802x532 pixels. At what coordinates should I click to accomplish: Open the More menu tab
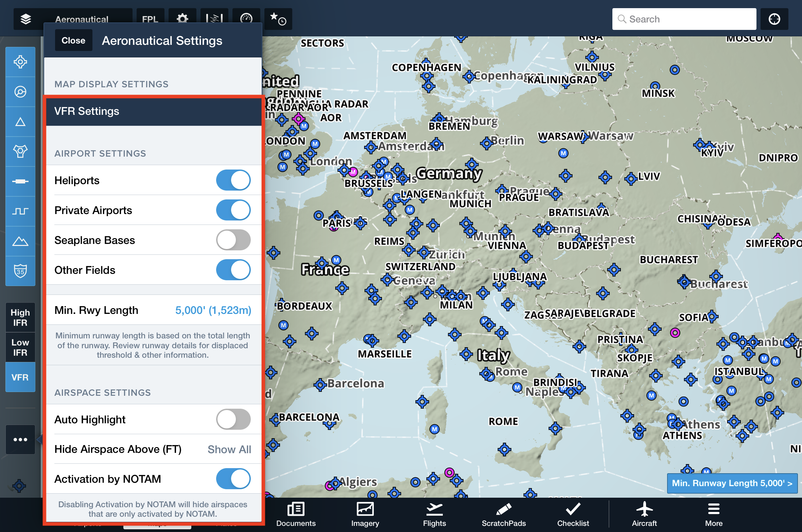tap(714, 515)
